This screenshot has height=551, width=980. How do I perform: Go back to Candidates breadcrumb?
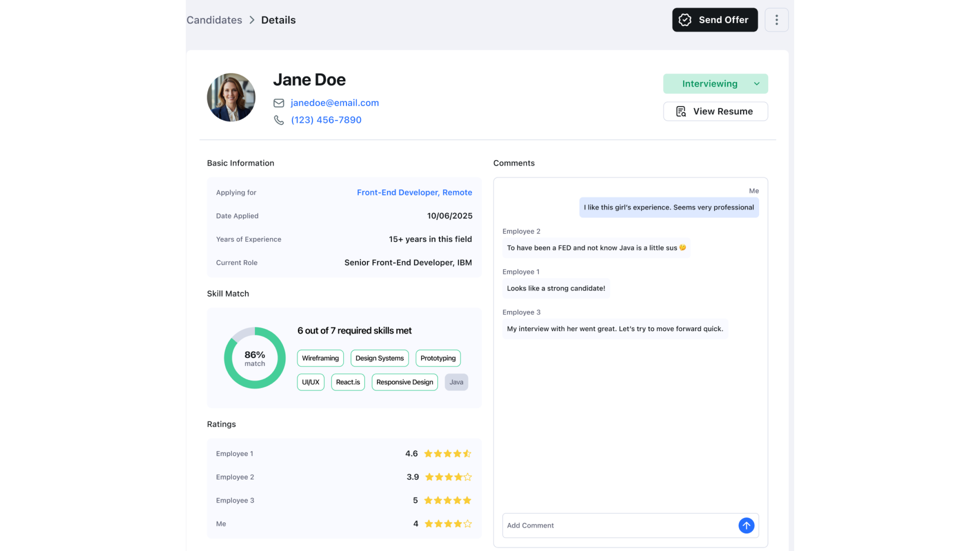click(x=214, y=20)
